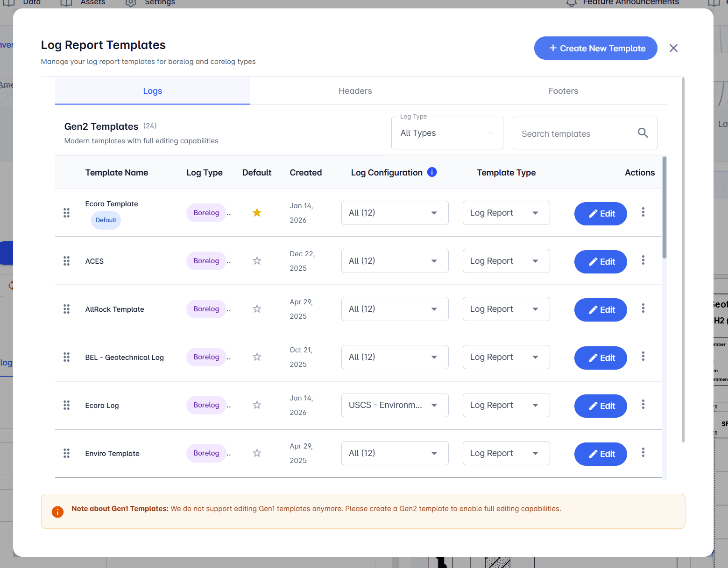Switch to the Headers tab
Screen dimensions: 728x568
[x=355, y=91]
